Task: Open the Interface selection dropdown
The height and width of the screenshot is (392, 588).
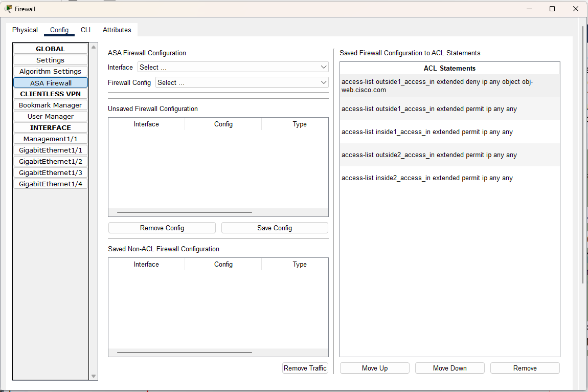Action: pos(233,67)
